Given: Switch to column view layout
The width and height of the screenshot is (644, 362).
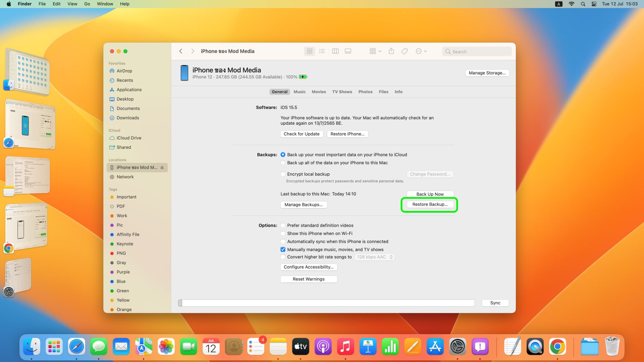Looking at the screenshot, I should [335, 51].
